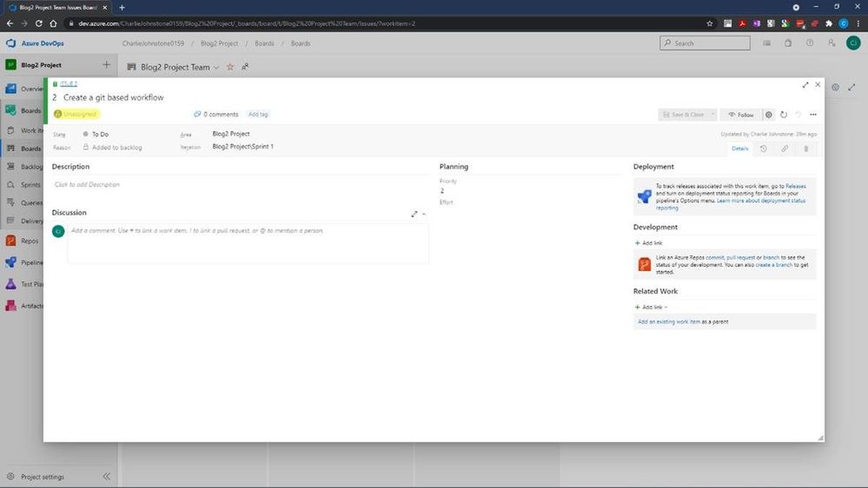Image resolution: width=868 pixels, height=488 pixels.
Task: Collapse the Discussion section chevron
Action: click(x=424, y=214)
